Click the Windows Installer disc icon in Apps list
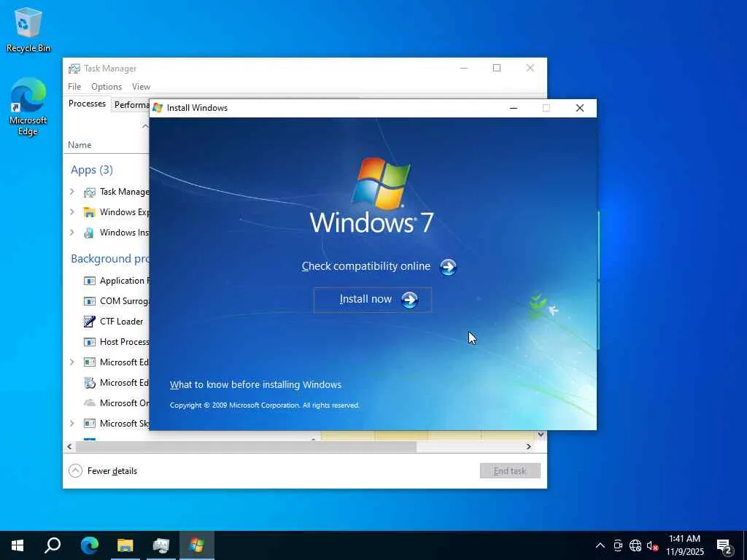Screen dimensions: 747x560 click(x=89, y=233)
